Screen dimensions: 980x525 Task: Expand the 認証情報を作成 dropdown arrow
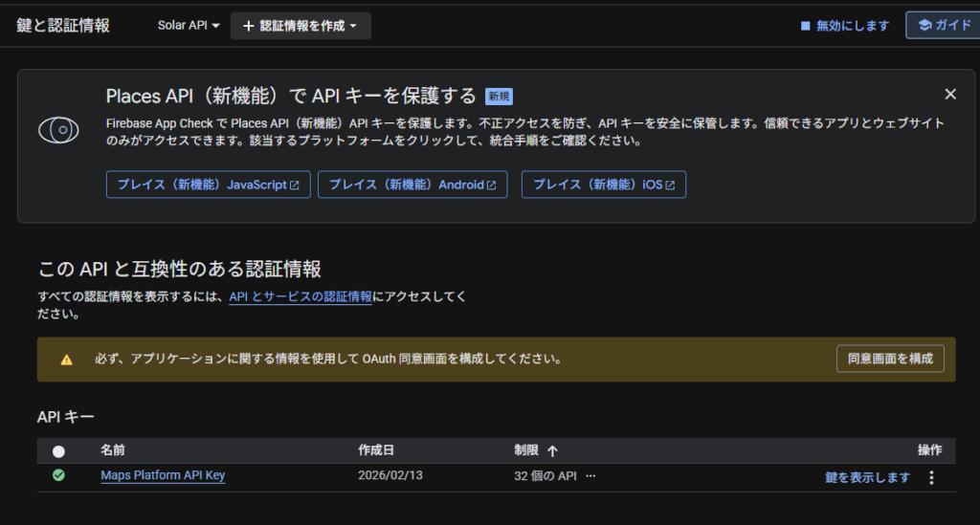point(353,26)
